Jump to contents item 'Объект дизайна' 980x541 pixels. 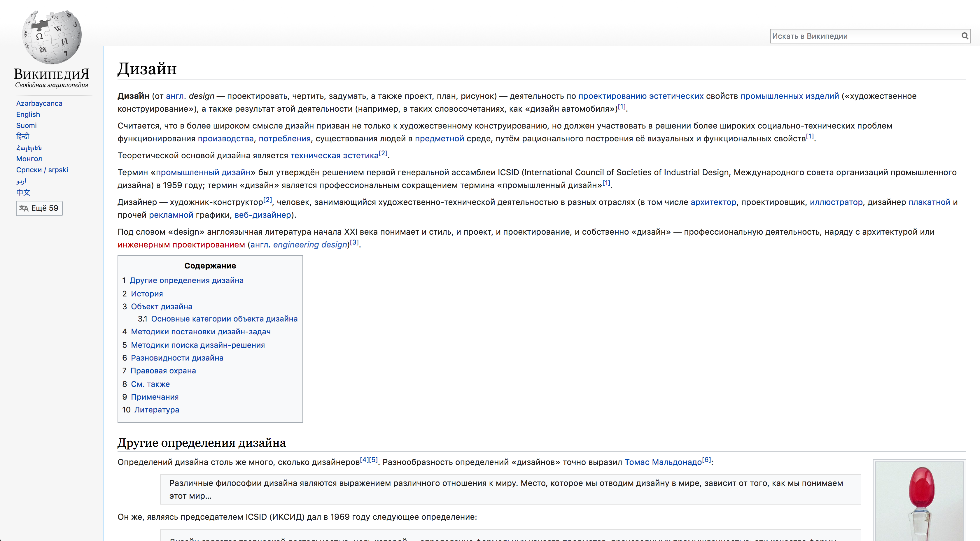click(161, 307)
